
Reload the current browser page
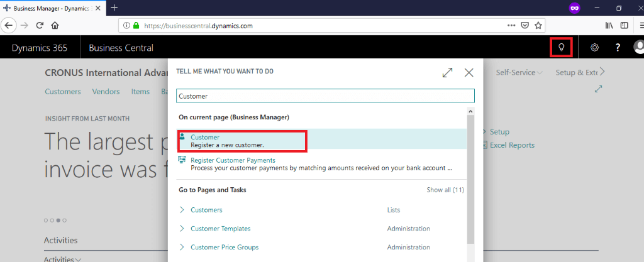pos(40,25)
